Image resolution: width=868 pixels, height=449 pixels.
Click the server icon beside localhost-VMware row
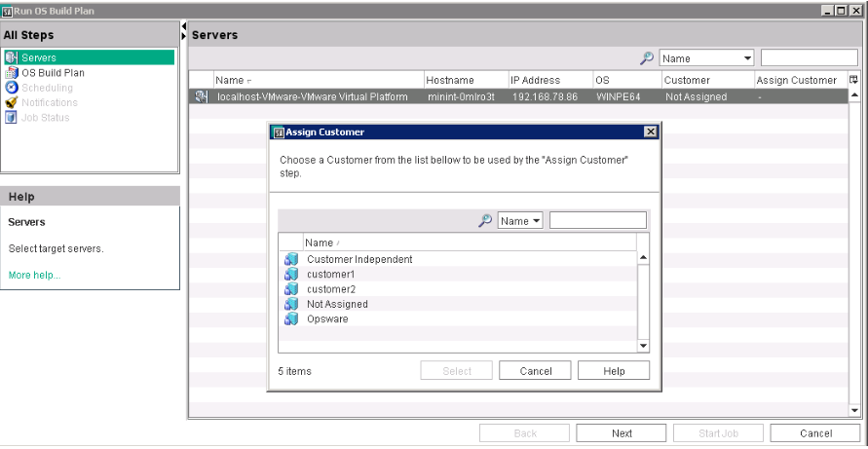201,96
